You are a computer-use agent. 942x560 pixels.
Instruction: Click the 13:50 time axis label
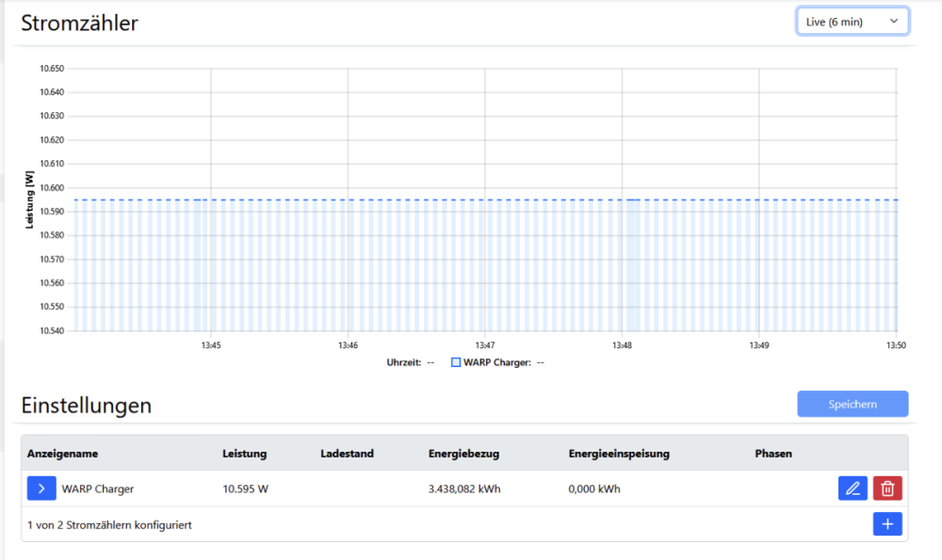point(896,345)
